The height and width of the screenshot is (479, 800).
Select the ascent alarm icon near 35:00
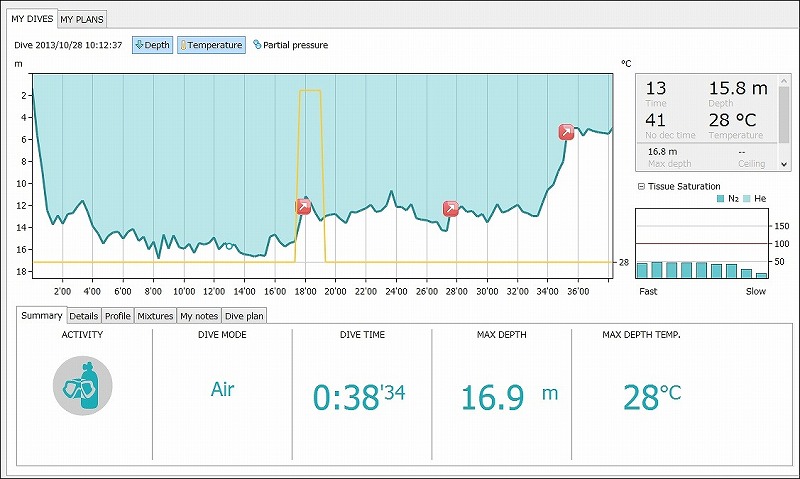(566, 132)
